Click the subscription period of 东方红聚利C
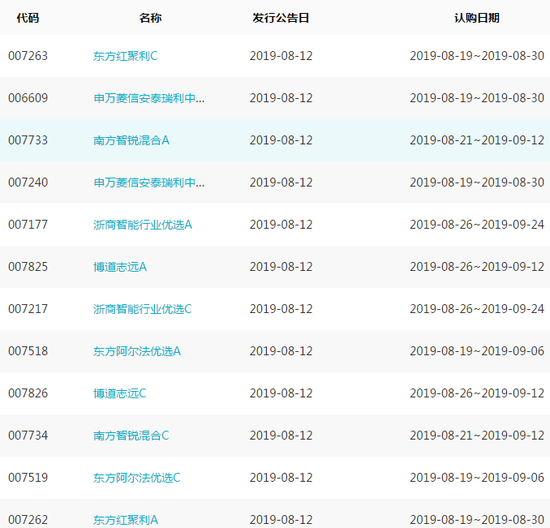This screenshot has width=550, height=528. click(x=477, y=56)
